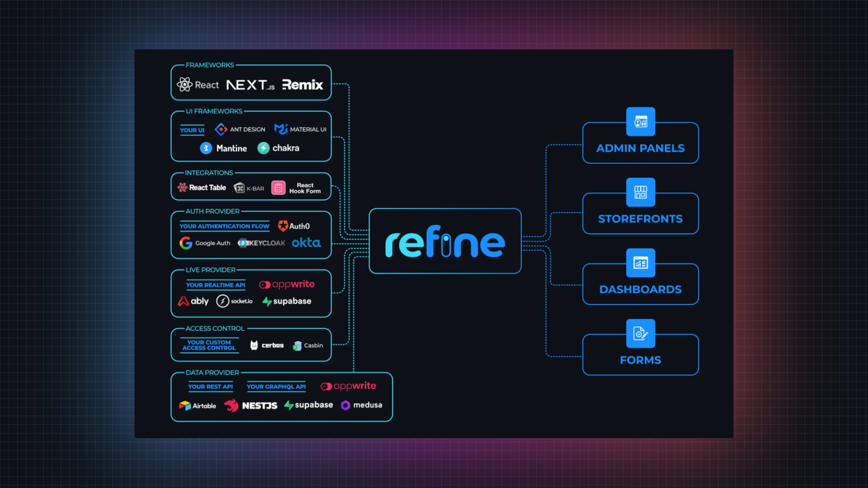The image size is (868, 488).
Task: Click the Airtable logo icon
Action: [x=185, y=406]
